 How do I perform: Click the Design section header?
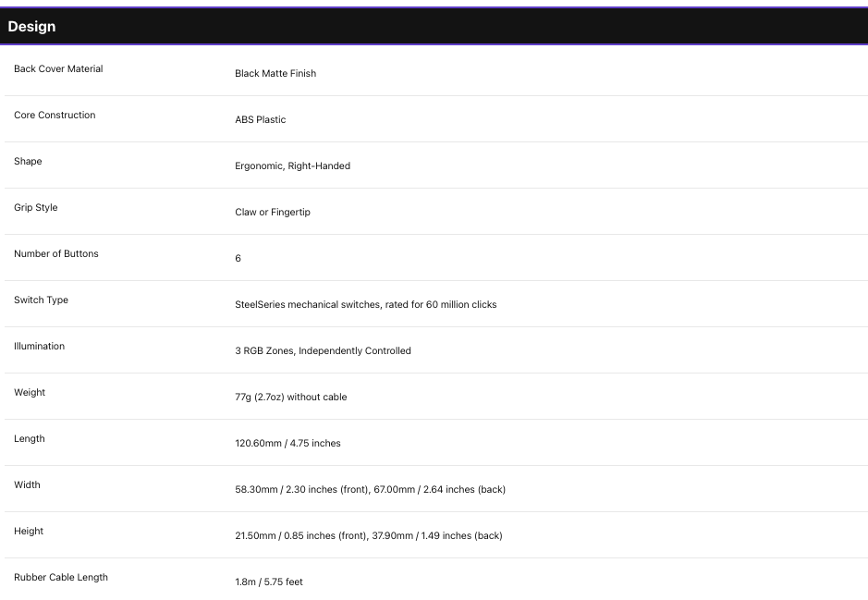pyautogui.click(x=31, y=27)
